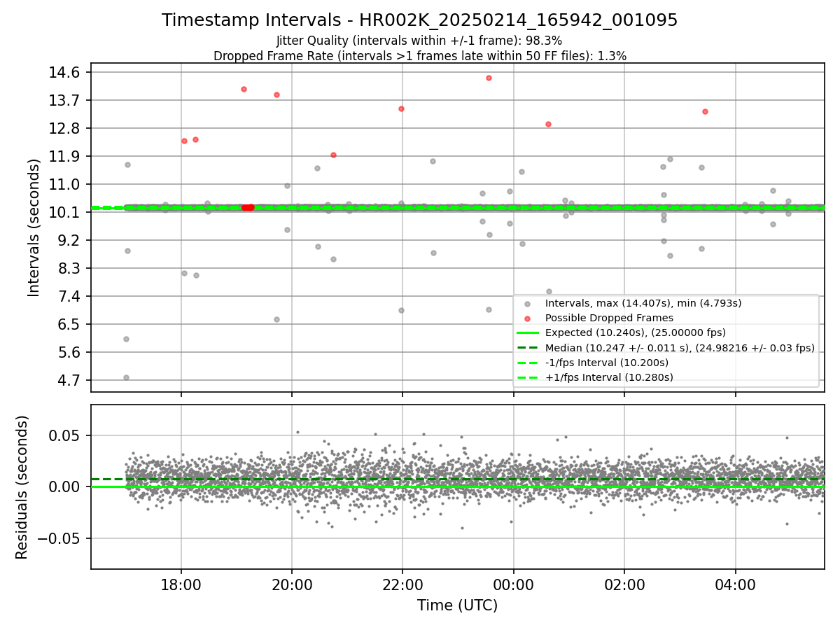Viewport: 840px width, 630px height.
Task: Click the lowest gray interval point near 4.8s
Action: coord(126,377)
